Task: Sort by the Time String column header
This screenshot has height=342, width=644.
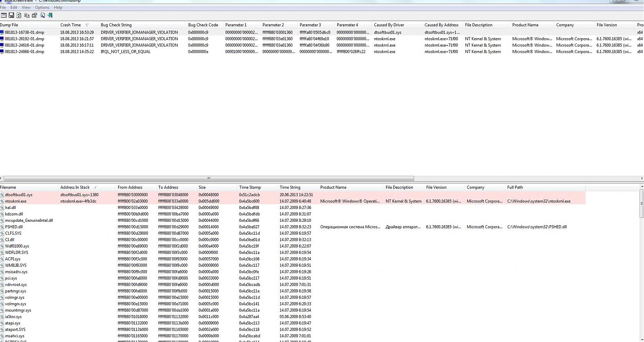Action: (298, 187)
